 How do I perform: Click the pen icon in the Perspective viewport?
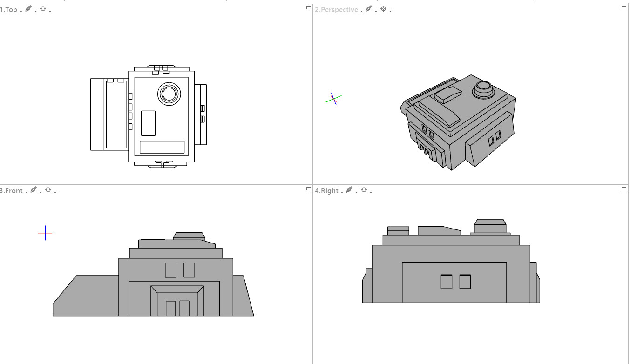[x=369, y=9]
